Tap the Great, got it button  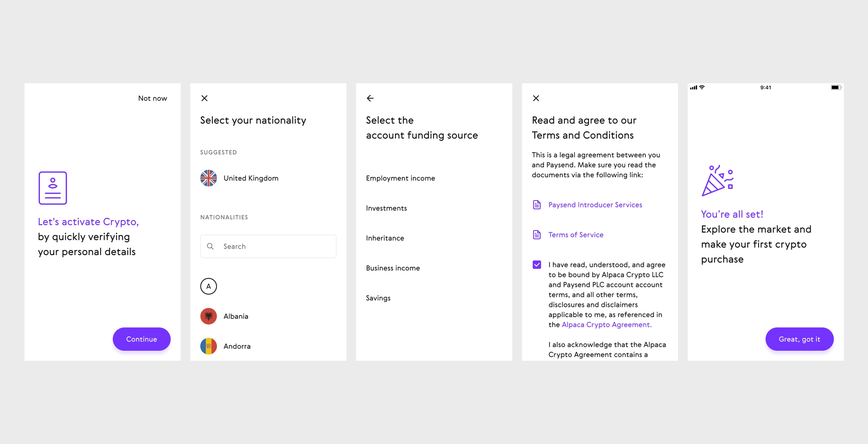tap(799, 339)
